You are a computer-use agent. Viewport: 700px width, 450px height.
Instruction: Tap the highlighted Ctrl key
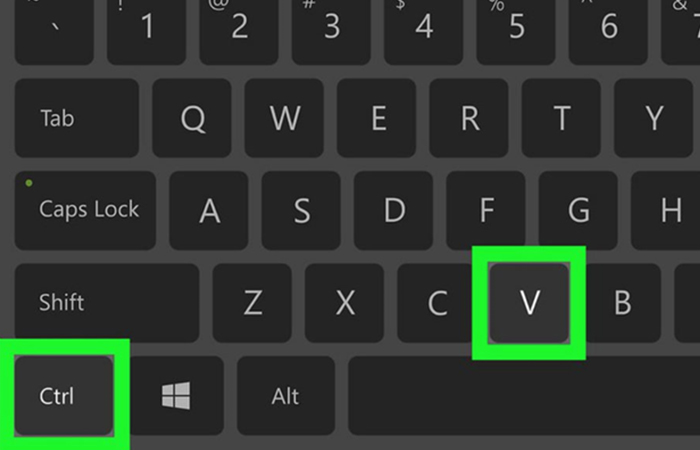click(64, 396)
